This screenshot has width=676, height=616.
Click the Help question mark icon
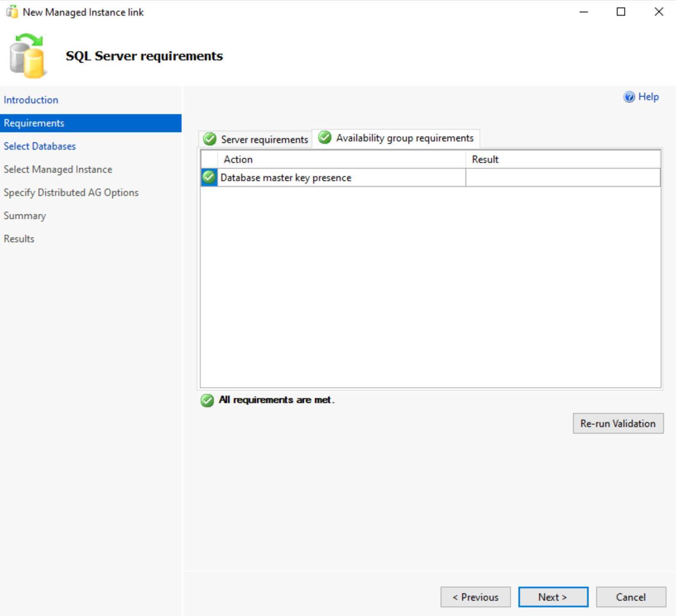(628, 96)
